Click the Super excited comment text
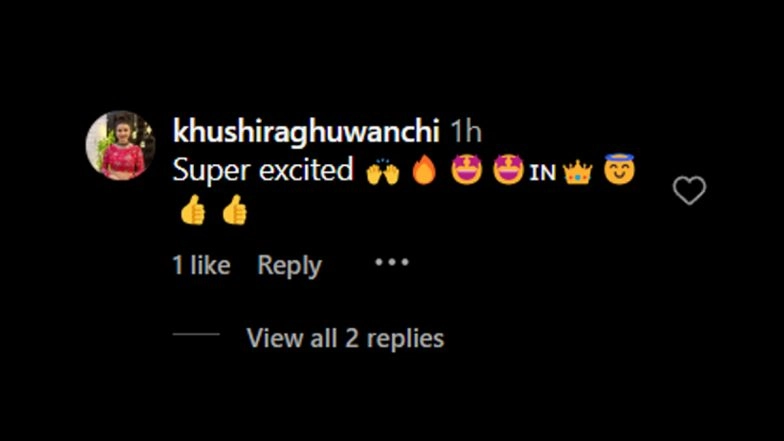This screenshot has height=441, width=784. pyautogui.click(x=263, y=170)
